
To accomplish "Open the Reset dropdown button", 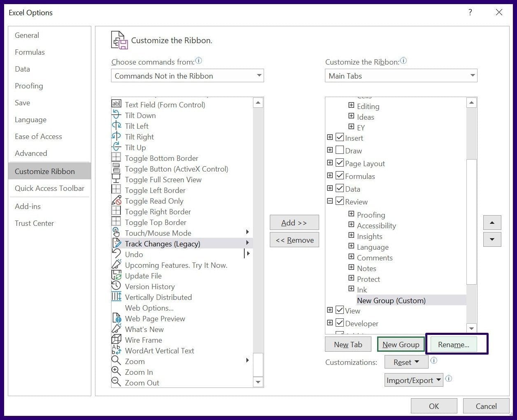I will tap(406, 362).
